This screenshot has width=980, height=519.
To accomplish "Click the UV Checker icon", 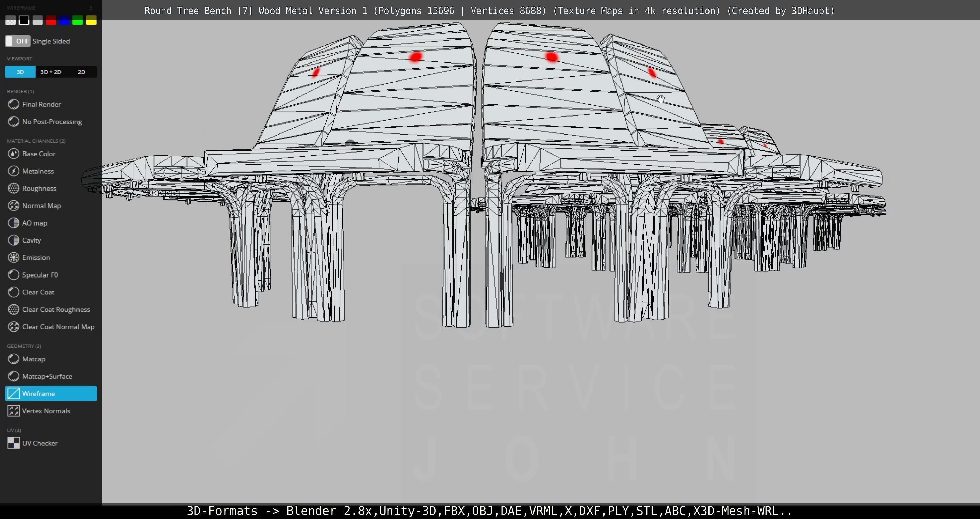I will pos(14,443).
